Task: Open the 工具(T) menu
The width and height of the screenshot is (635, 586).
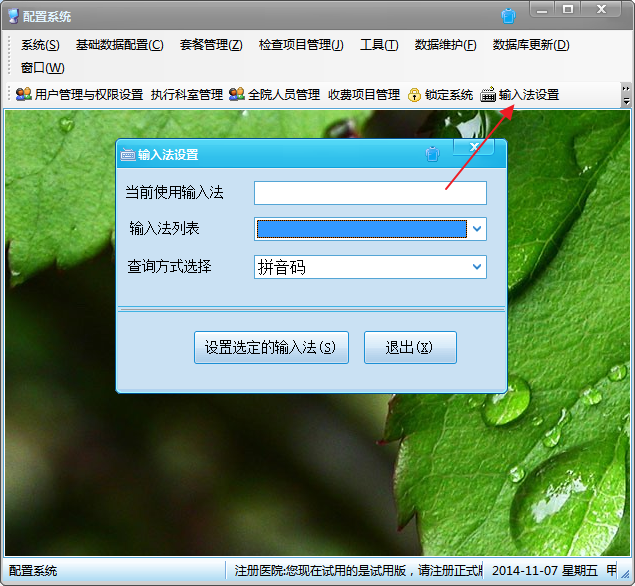Action: [379, 45]
